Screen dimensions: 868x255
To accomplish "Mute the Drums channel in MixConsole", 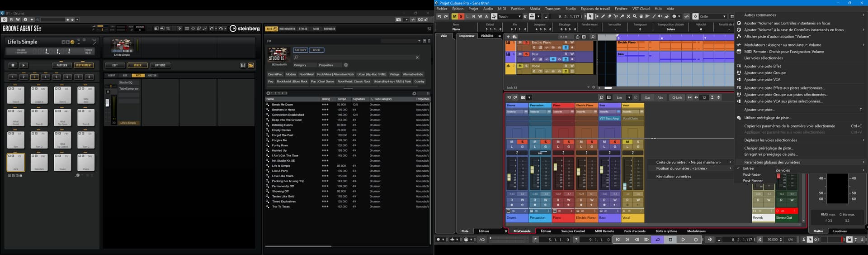I will click(x=512, y=142).
